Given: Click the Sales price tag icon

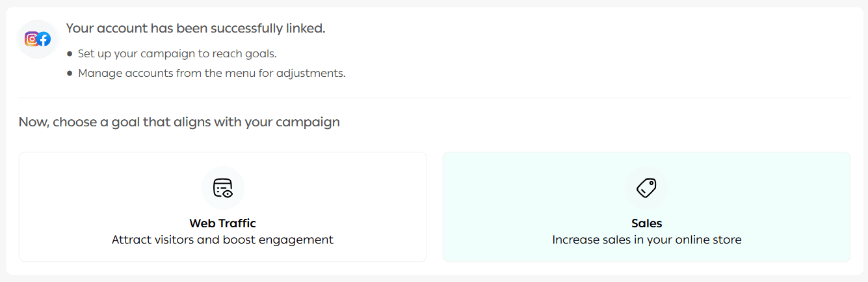Looking at the screenshot, I should 646,188.
